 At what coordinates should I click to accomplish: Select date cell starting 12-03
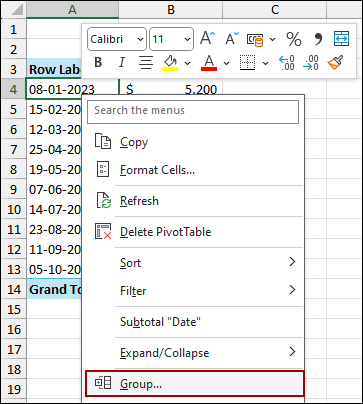coord(54,129)
